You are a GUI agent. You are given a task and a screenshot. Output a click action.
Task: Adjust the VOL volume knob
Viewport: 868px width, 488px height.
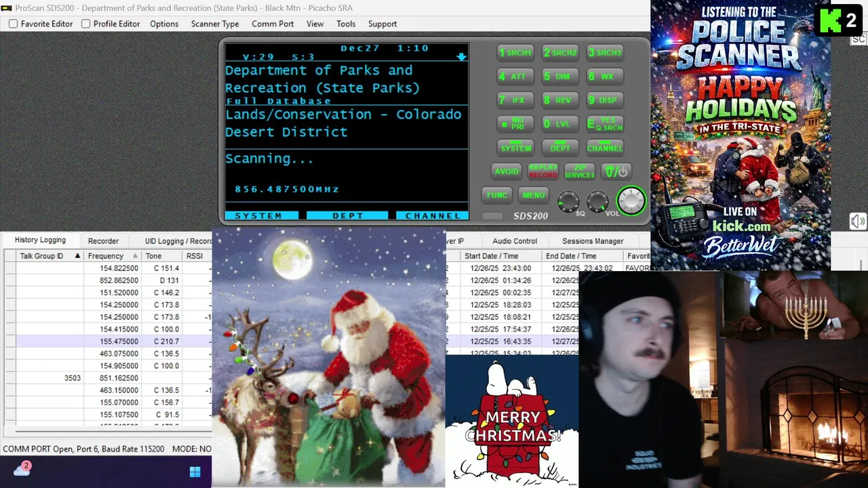[x=597, y=201]
